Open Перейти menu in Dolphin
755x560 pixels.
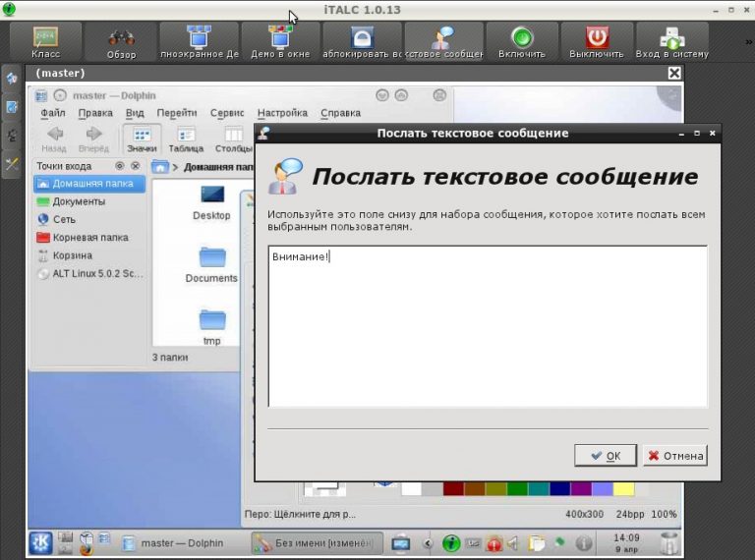pos(177,113)
